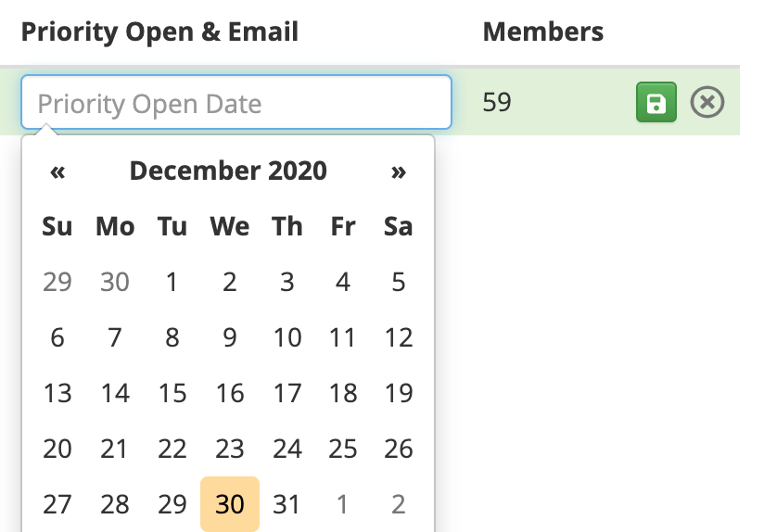Click the green save icon button
The height and width of the screenshot is (532, 764).
click(x=656, y=102)
